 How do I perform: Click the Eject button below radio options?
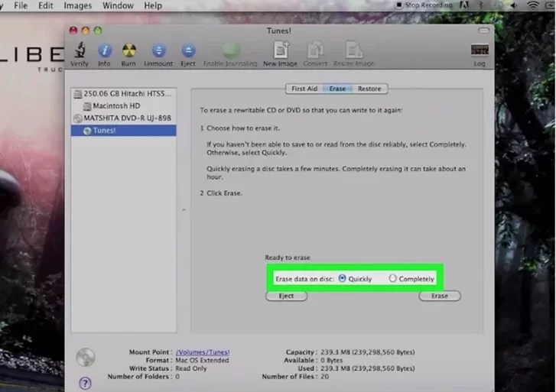click(286, 296)
